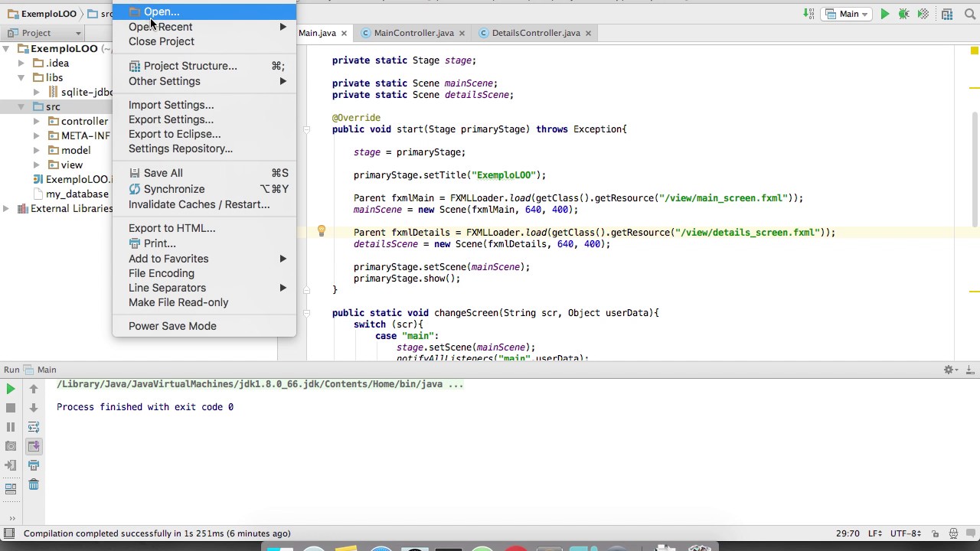The width and height of the screenshot is (980, 551).
Task: Open the Open Recent submenu
Action: coord(204,27)
